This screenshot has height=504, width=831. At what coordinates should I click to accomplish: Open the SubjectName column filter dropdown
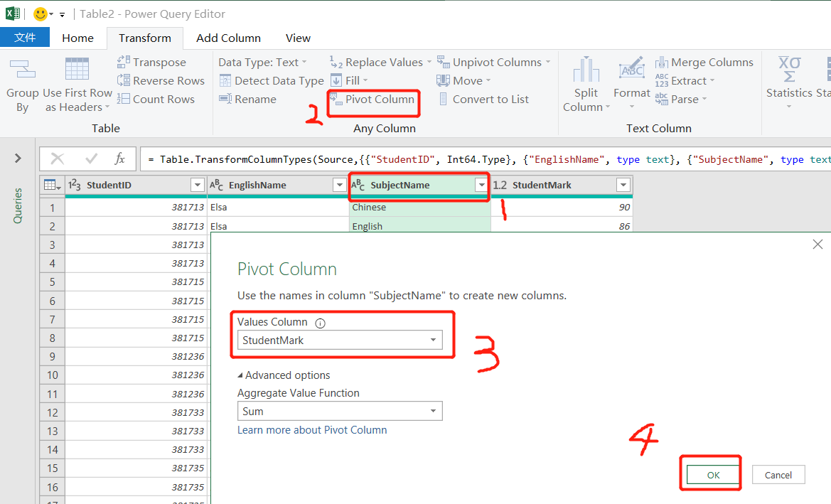pos(481,186)
